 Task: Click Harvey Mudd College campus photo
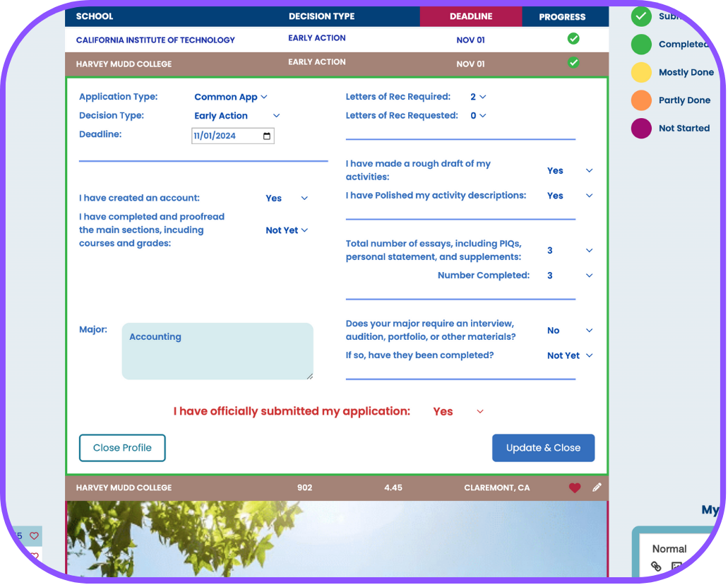(x=337, y=539)
